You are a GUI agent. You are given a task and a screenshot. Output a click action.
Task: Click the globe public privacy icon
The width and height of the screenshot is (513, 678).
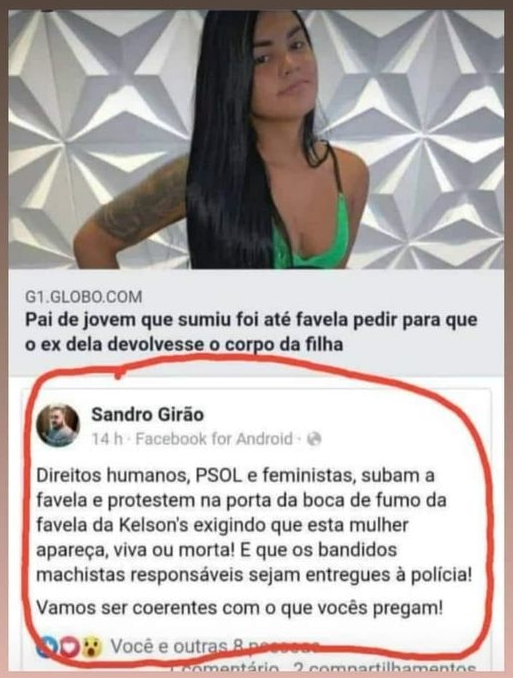(314, 439)
